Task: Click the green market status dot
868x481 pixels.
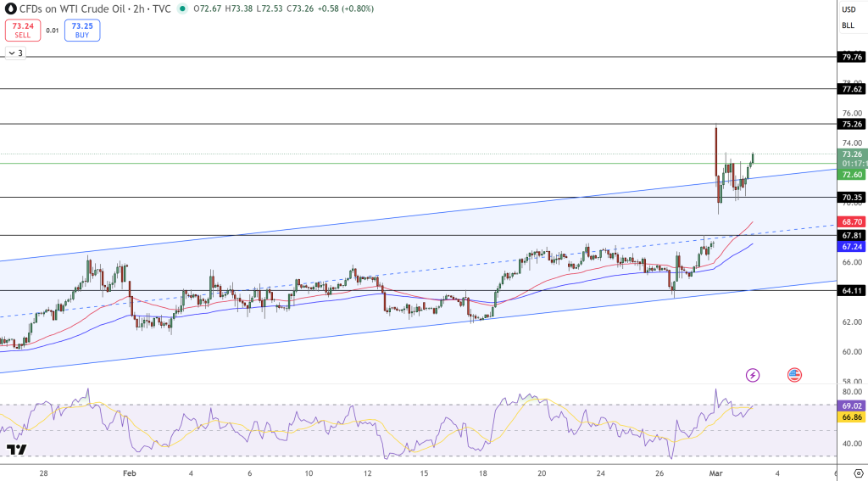Action: coord(182,8)
